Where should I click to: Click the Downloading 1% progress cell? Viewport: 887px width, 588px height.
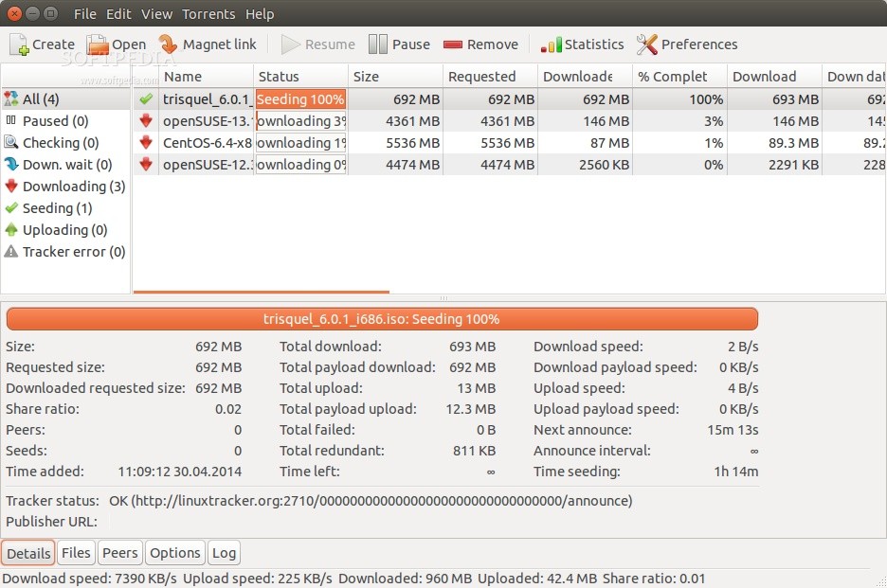coord(300,142)
